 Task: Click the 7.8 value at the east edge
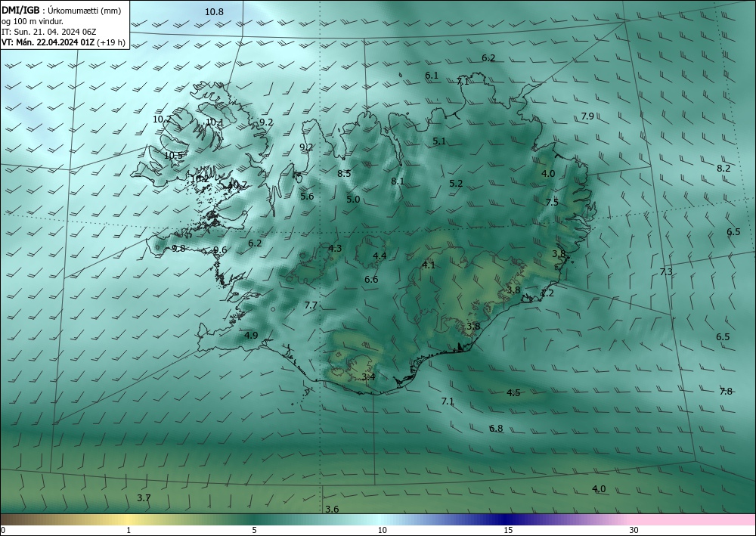tap(726, 391)
